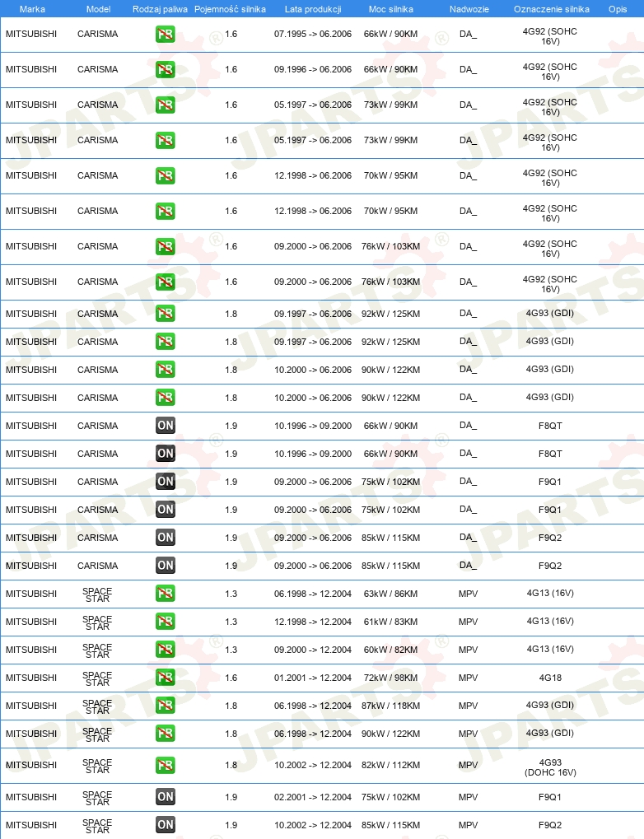Click the Marka column header
This screenshot has height=839, width=644.
coord(32,9)
